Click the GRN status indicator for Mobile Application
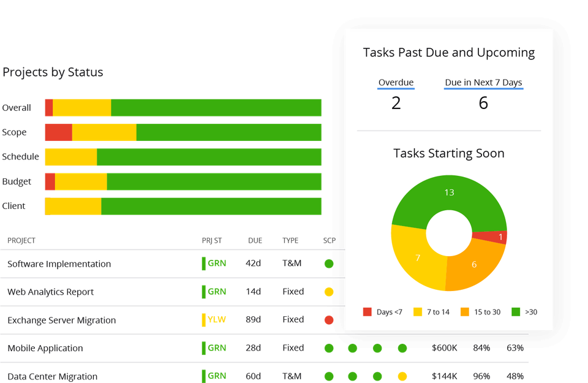 click(x=217, y=348)
